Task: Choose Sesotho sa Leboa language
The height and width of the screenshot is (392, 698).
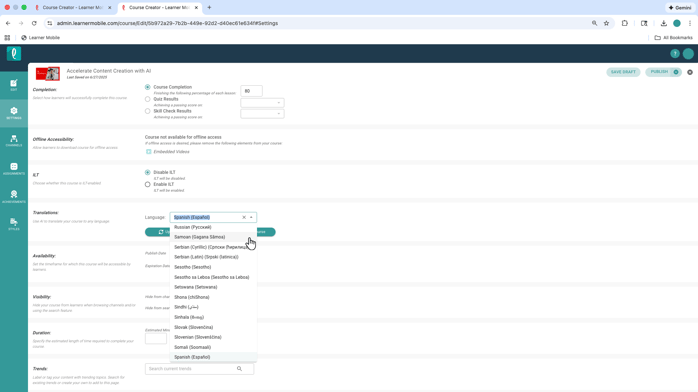Action: (213, 277)
